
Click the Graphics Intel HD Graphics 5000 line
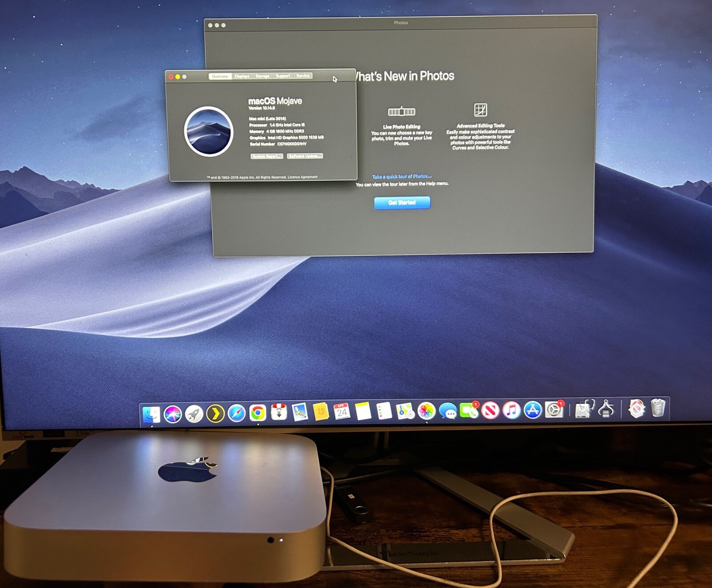point(287,138)
